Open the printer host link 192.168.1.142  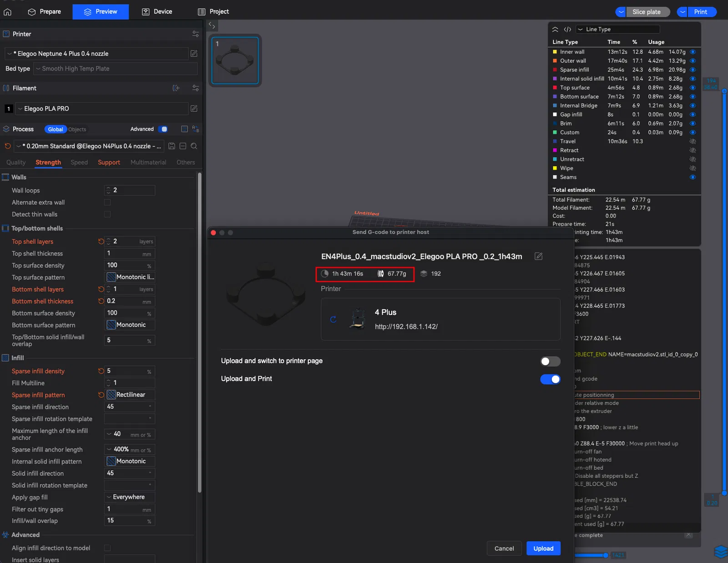[x=406, y=327]
